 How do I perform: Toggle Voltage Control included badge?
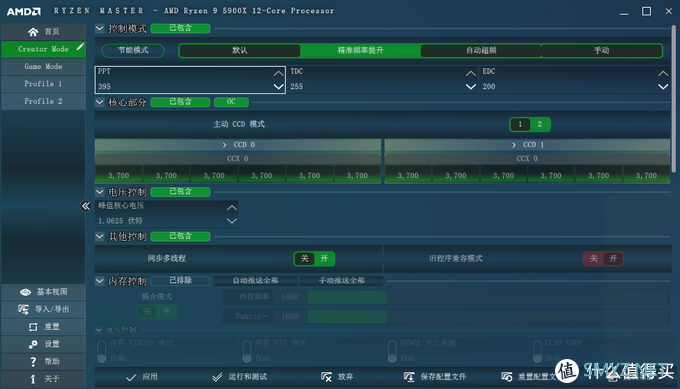coord(180,192)
